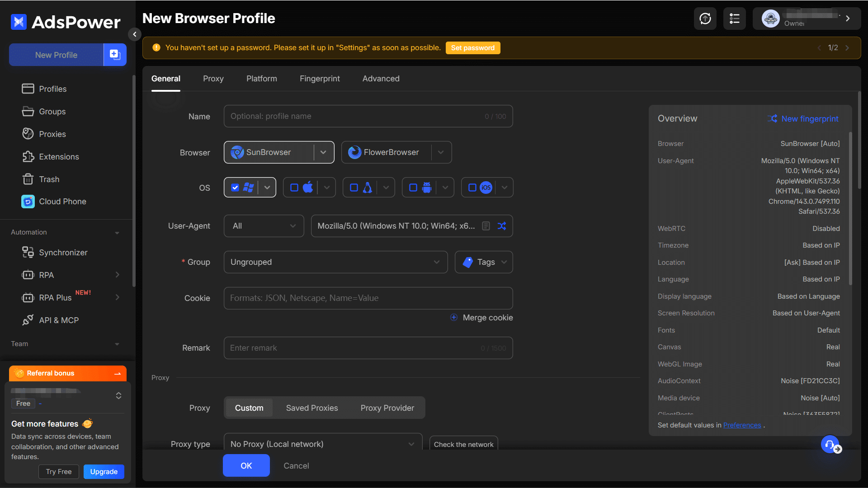The image size is (868, 488).
Task: Switch to the Advanced tab
Action: [381, 79]
